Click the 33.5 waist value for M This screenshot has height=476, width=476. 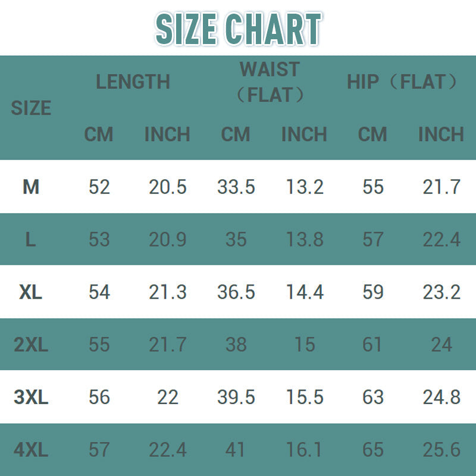236,187
